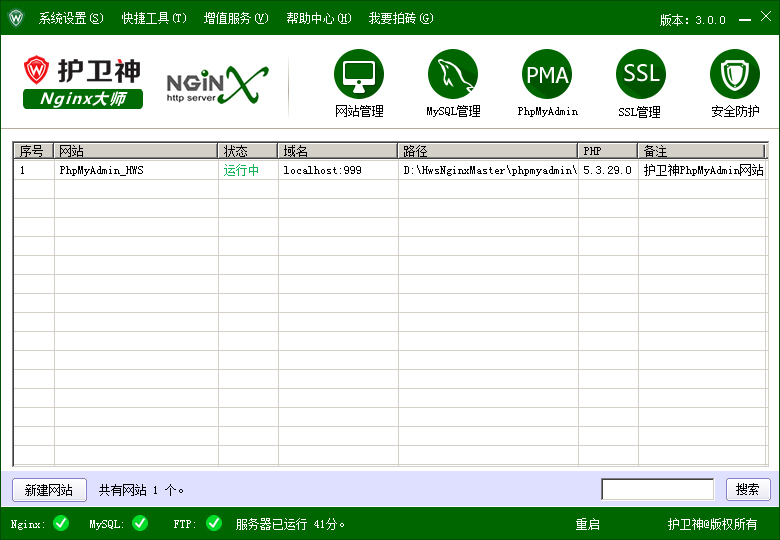The height and width of the screenshot is (540, 780).
Task: Click the app shield icon in title bar
Action: (x=16, y=18)
